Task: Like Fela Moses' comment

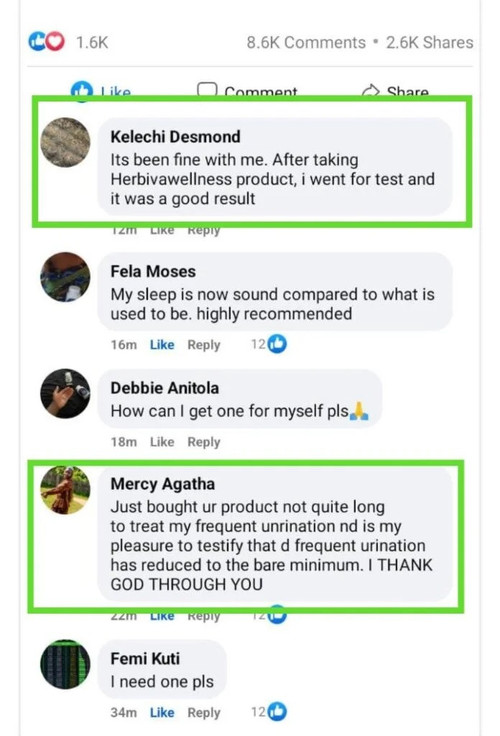Action: point(162,345)
